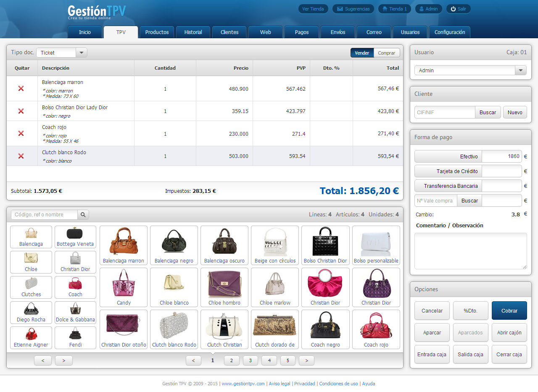Open the Envíos tab
538x392 pixels.
pos(338,32)
